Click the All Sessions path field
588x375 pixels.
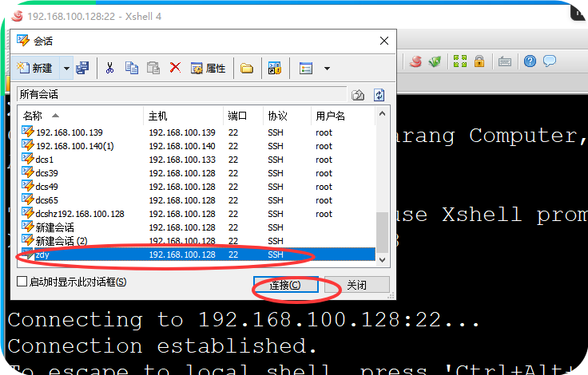pyautogui.click(x=182, y=94)
